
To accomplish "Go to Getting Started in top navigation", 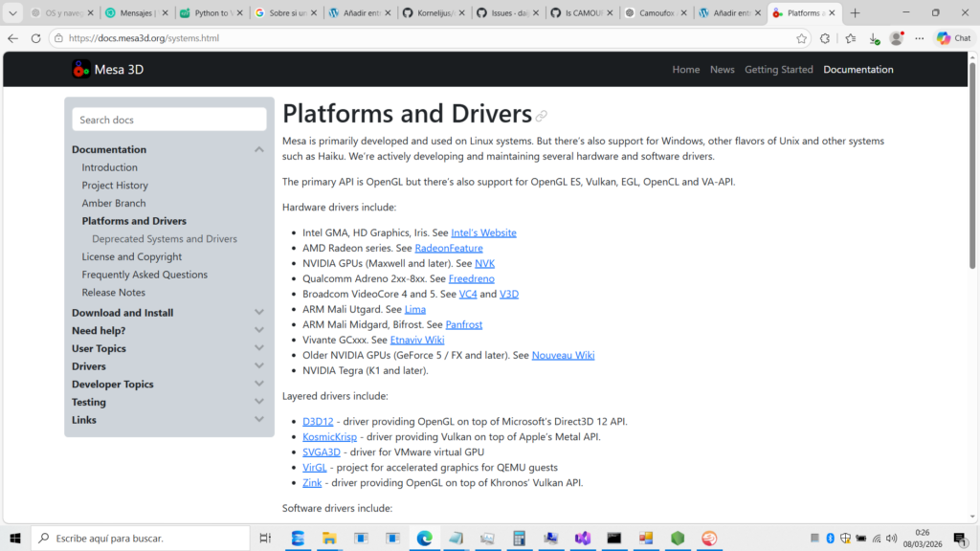I will point(778,70).
